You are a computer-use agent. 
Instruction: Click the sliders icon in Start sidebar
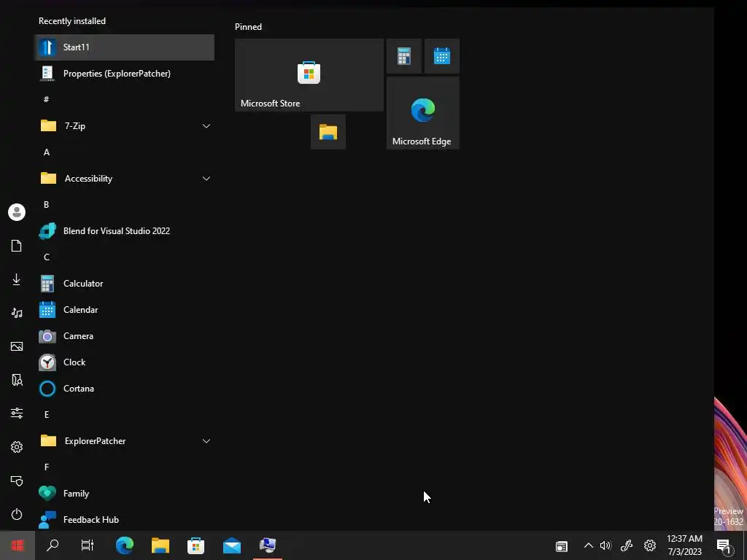point(17,413)
